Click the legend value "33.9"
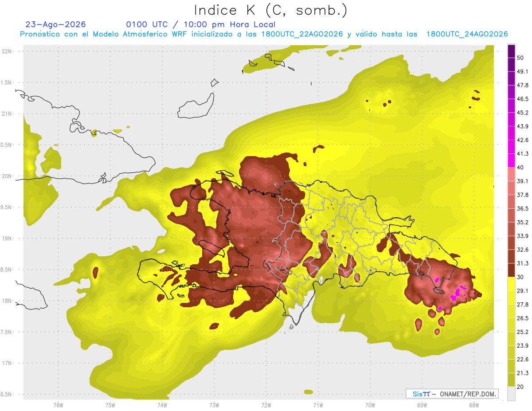 click(x=523, y=236)
